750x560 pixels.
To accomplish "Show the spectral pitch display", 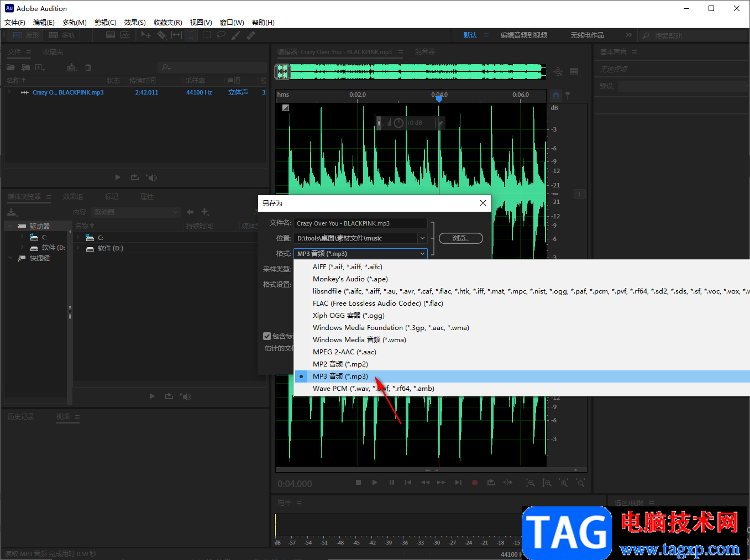I will tap(125, 35).
